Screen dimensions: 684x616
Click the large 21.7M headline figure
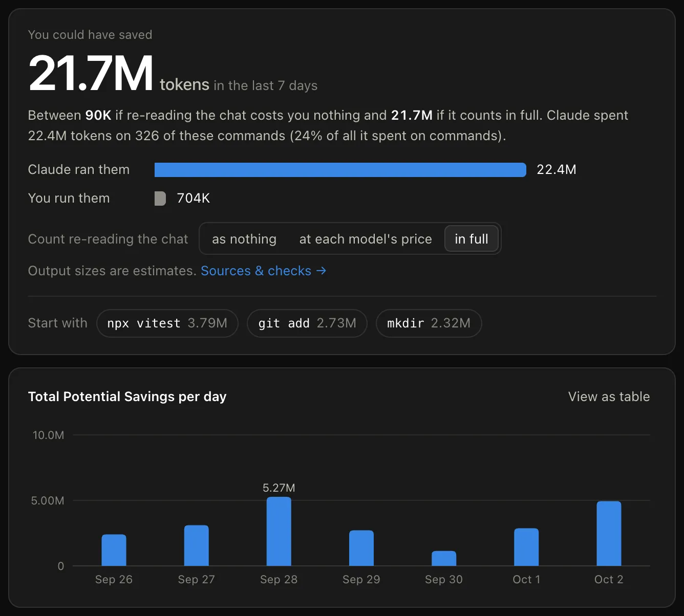click(x=91, y=73)
